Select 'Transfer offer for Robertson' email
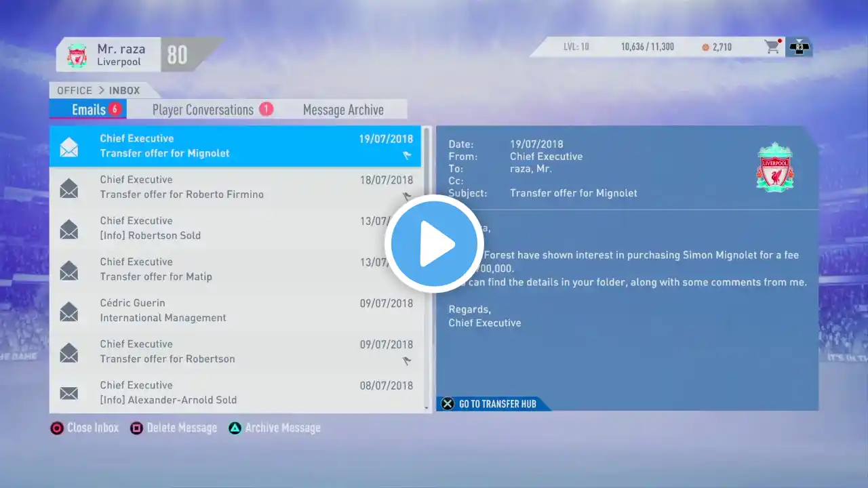 167,359
